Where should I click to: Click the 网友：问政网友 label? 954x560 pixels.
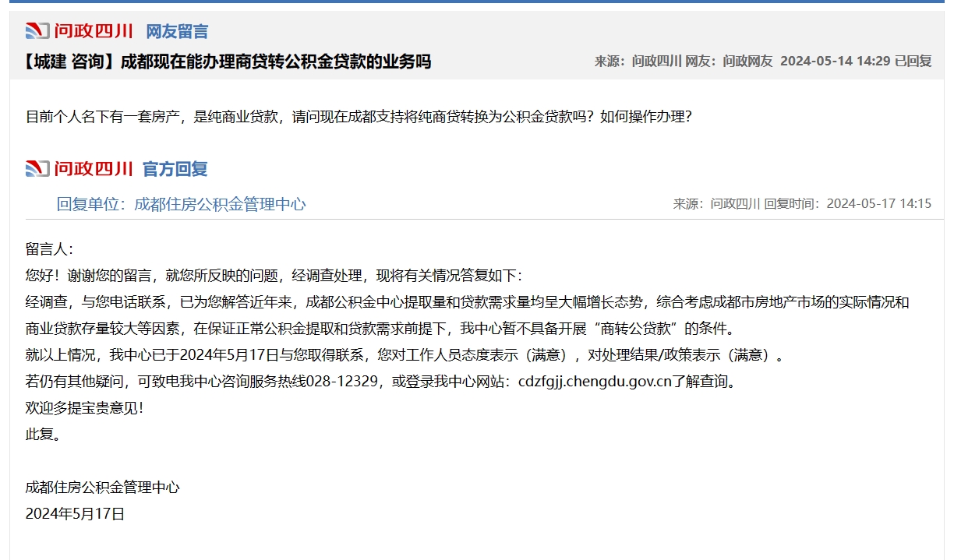729,62
